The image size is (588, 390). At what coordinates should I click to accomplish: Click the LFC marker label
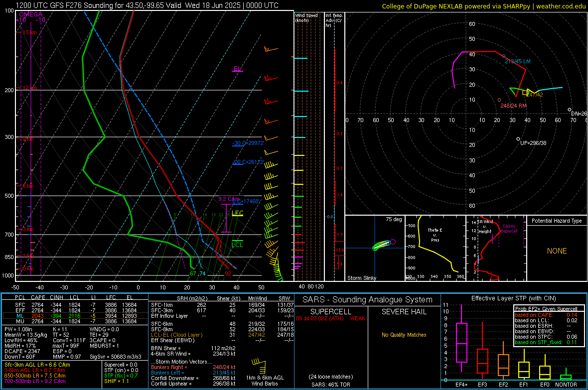coord(237,213)
